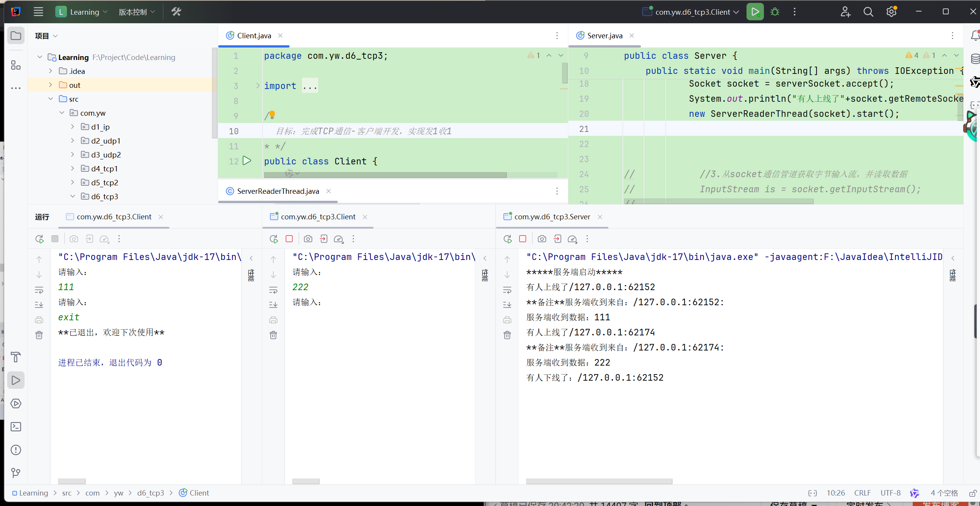Clear the first Client console output
Viewport: 980px width, 506px height.
tap(39, 335)
